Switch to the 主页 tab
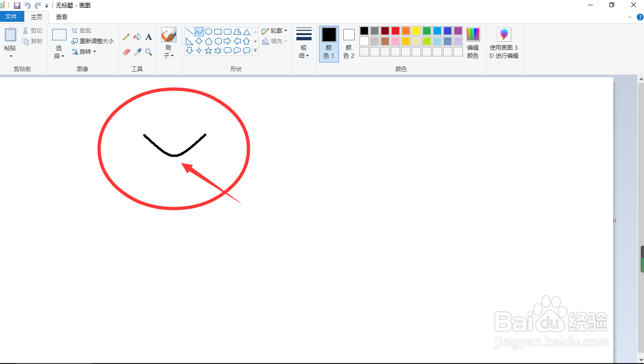The height and width of the screenshot is (364, 644). [x=37, y=17]
